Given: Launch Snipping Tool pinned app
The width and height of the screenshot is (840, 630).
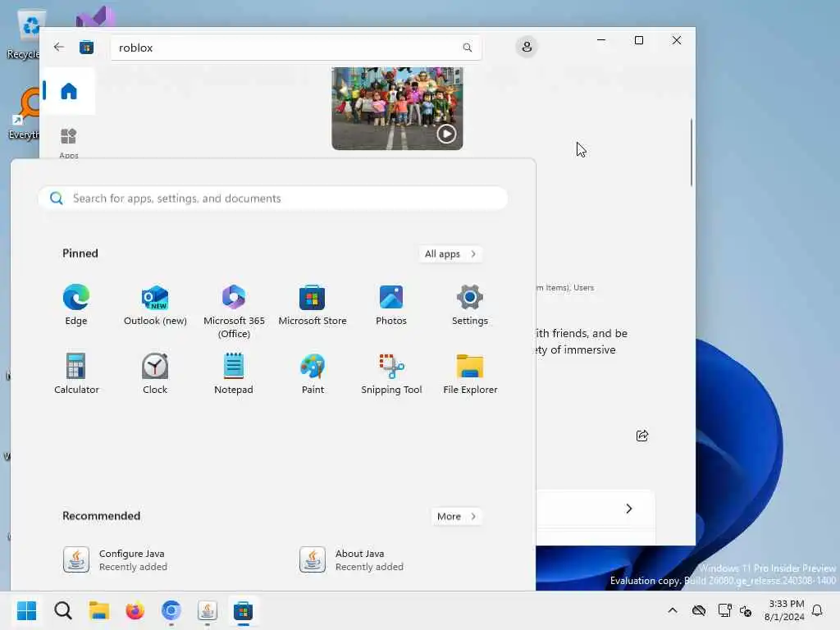Looking at the screenshot, I should pyautogui.click(x=391, y=373).
